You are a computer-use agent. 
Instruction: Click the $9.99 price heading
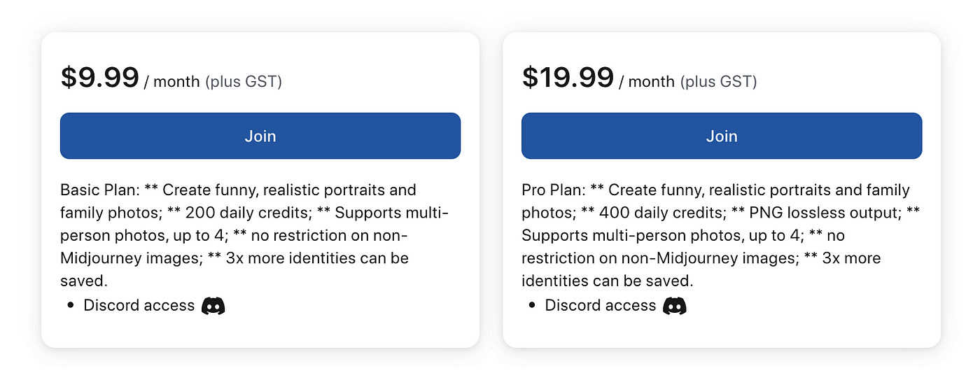[x=100, y=78]
